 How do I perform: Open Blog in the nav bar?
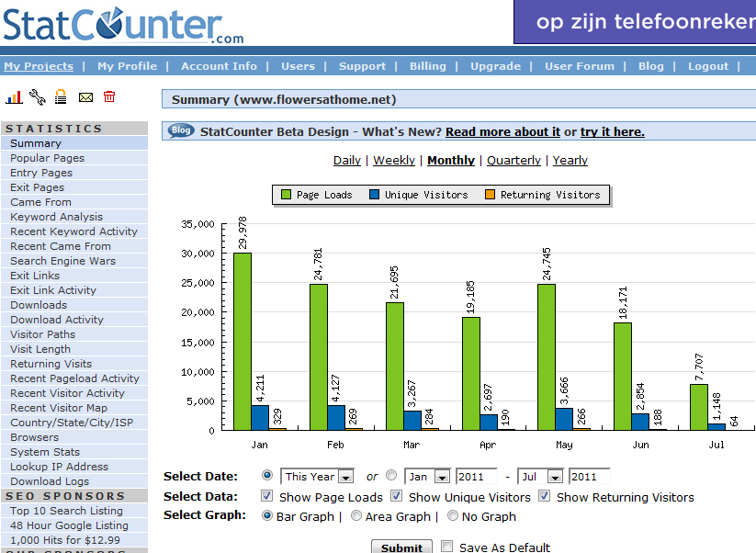[x=651, y=66]
